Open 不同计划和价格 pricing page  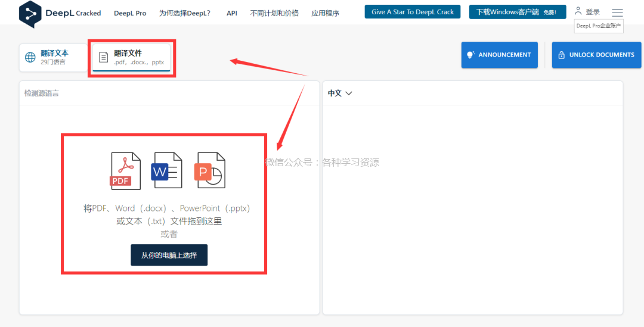(x=274, y=13)
